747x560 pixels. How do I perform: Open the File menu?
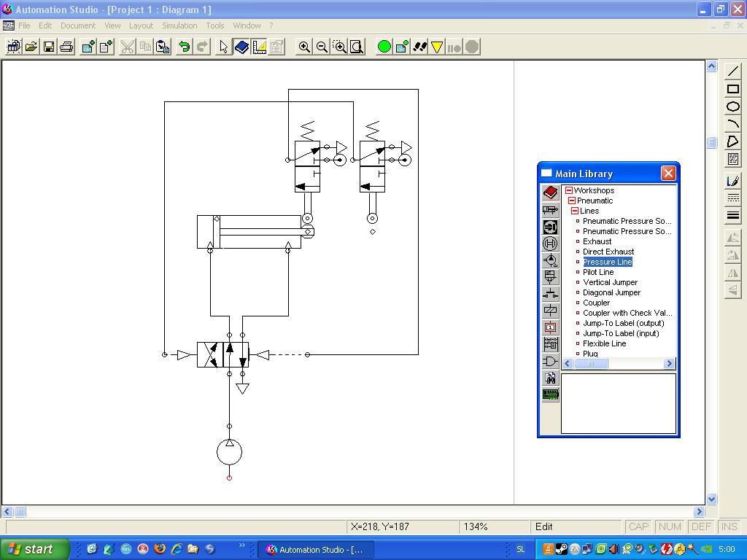(x=24, y=26)
